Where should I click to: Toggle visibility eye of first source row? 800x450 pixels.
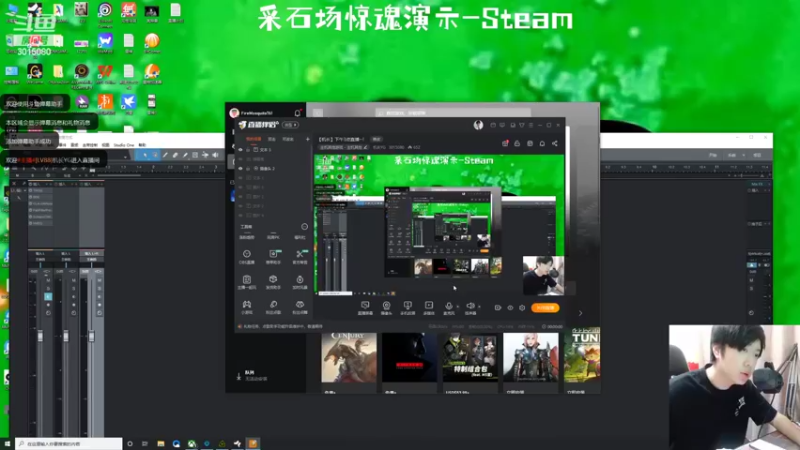click(x=240, y=150)
